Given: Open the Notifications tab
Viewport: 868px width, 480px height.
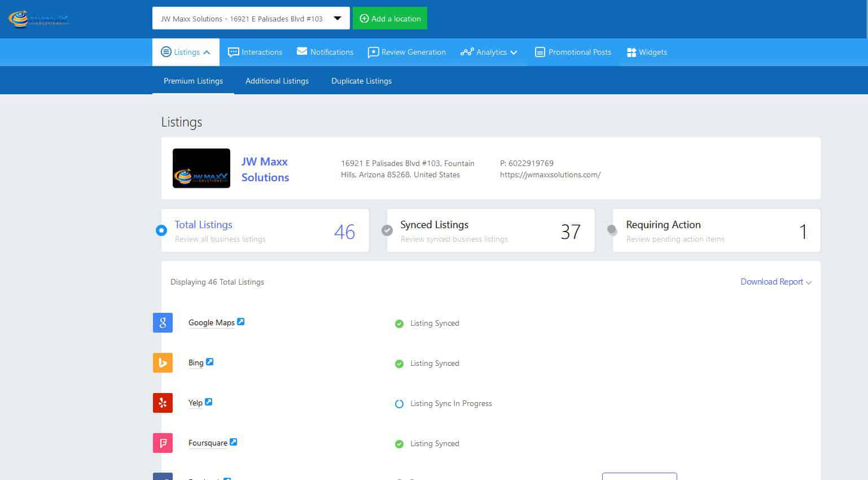Looking at the screenshot, I should coord(325,52).
